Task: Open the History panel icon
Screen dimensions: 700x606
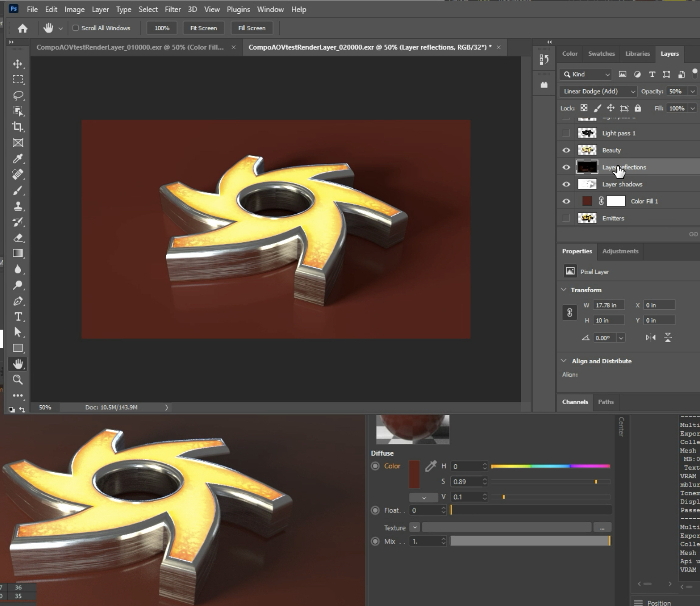Action: 544,60
